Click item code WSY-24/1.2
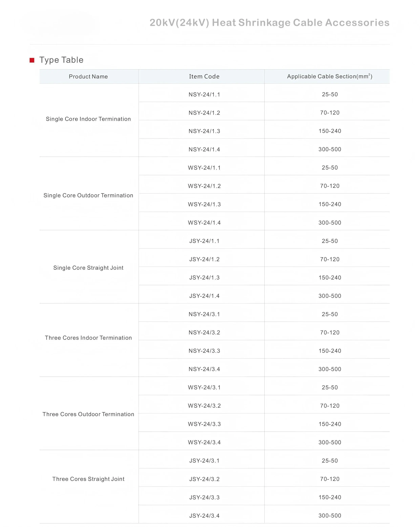This screenshot has height=527, width=420. pyautogui.click(x=204, y=186)
